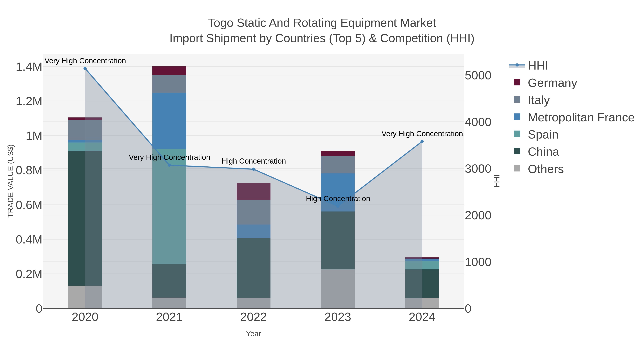Click the 2020 Very High Concentration annotation

point(85,61)
